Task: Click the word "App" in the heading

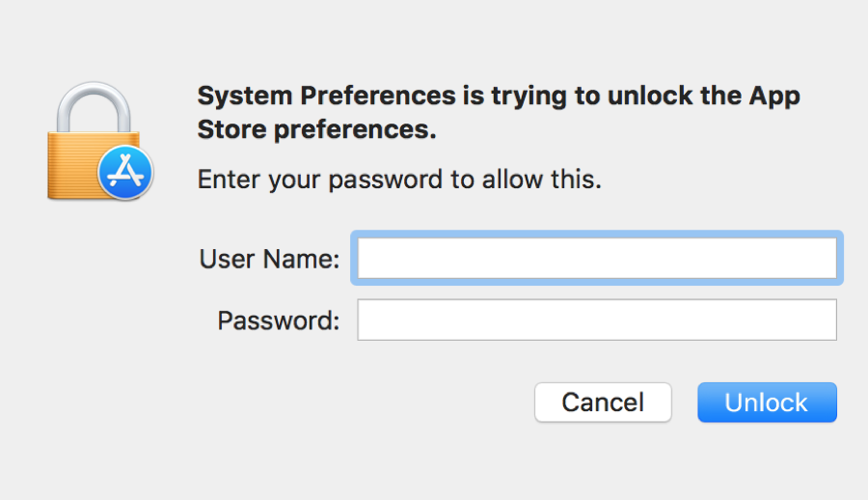Action: (775, 97)
